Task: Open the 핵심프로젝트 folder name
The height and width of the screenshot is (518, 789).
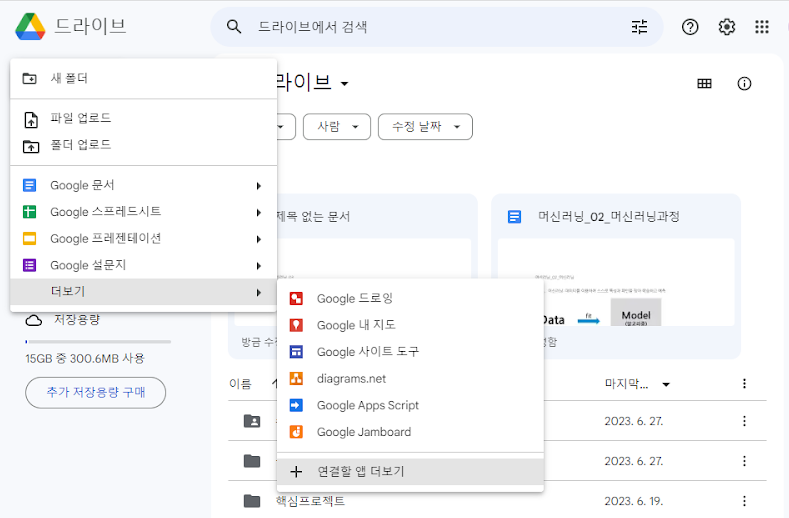Action: point(310,501)
